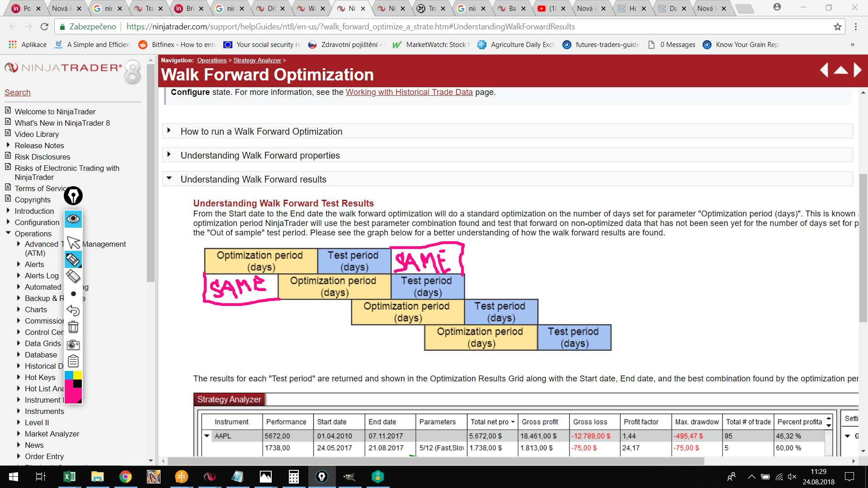Viewport: 868px width, 488px height.
Task: Select the yellow color swatch
Action: 78,375
